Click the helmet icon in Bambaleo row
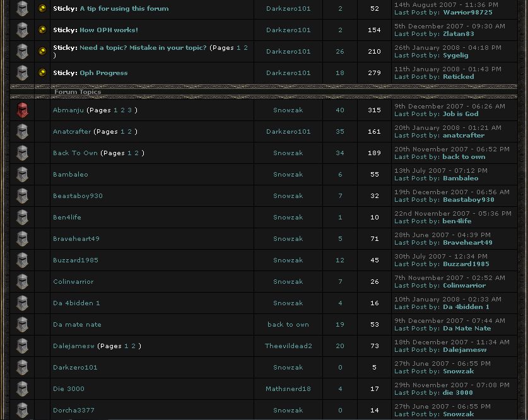The image size is (528, 420). click(x=22, y=174)
